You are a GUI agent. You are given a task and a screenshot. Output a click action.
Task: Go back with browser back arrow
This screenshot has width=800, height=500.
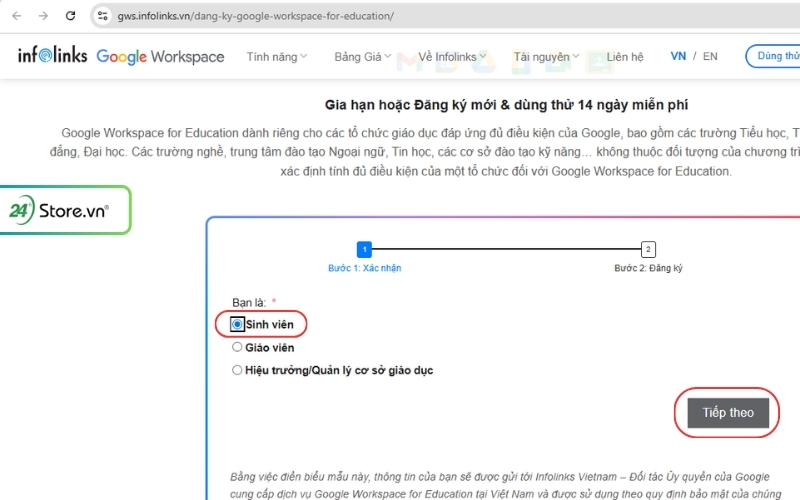click(x=17, y=16)
